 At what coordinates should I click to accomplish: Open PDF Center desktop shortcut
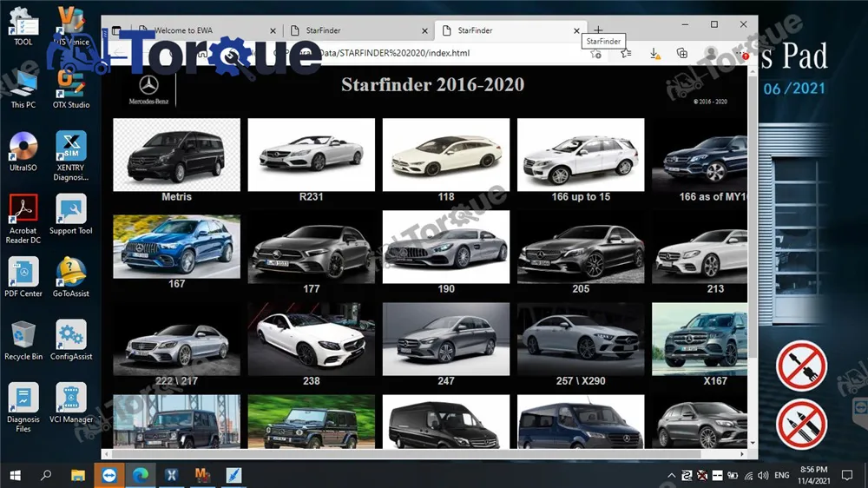pyautogui.click(x=23, y=277)
